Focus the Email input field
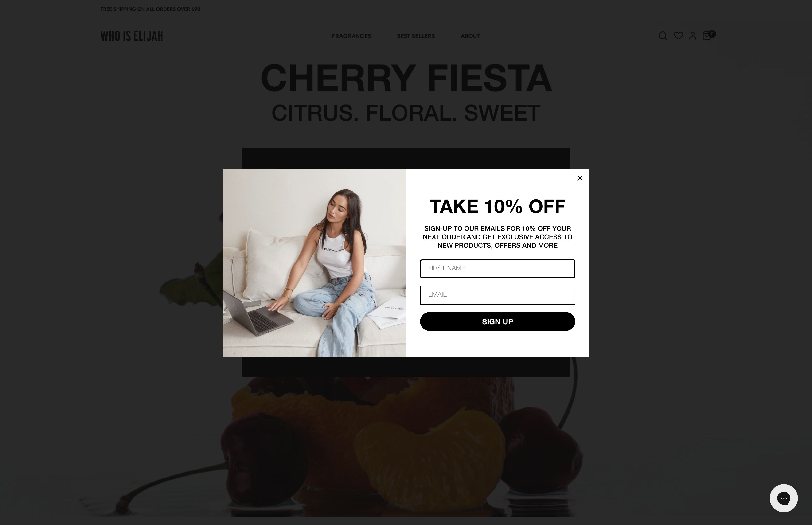This screenshot has height=525, width=812. (497, 295)
